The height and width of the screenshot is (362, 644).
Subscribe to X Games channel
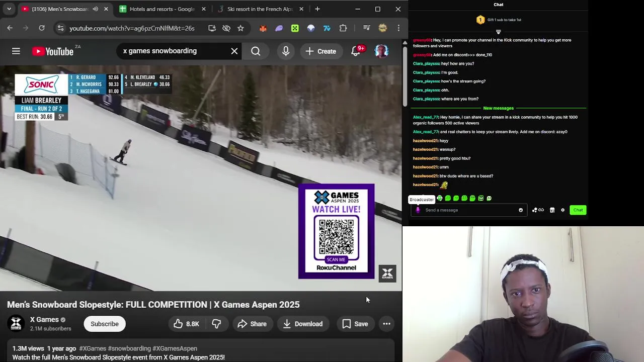point(105,324)
